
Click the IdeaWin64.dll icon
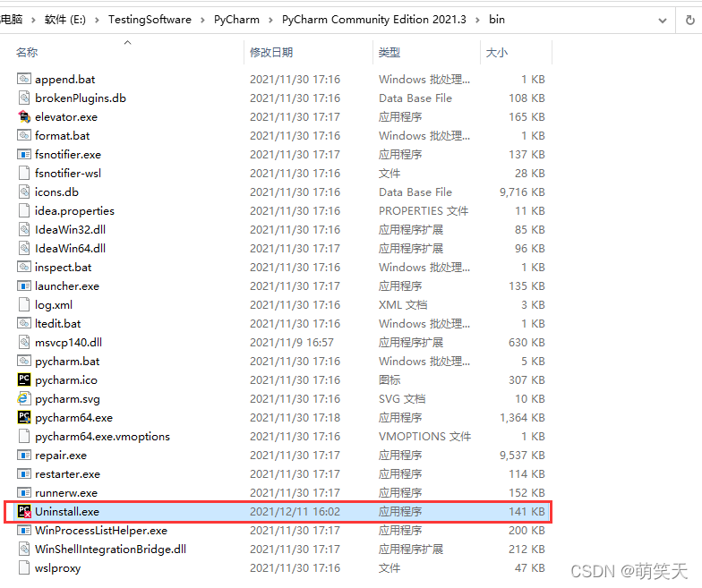(x=24, y=248)
